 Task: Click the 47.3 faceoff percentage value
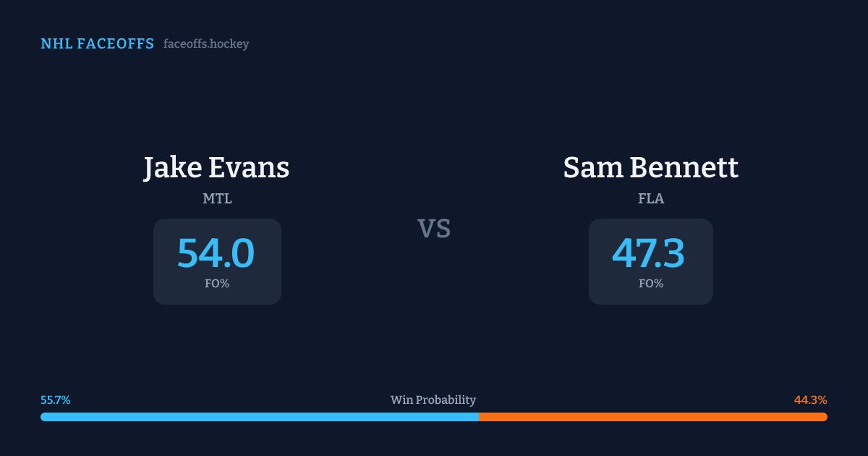(649, 253)
